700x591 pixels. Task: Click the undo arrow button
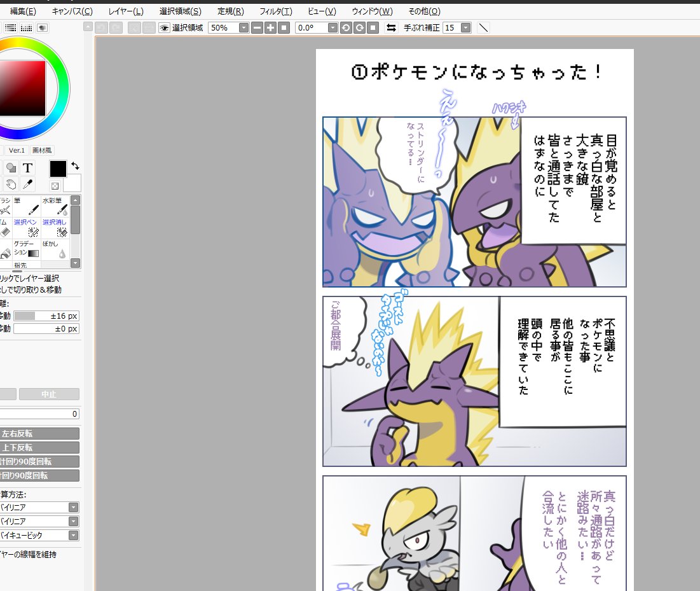tap(101, 28)
